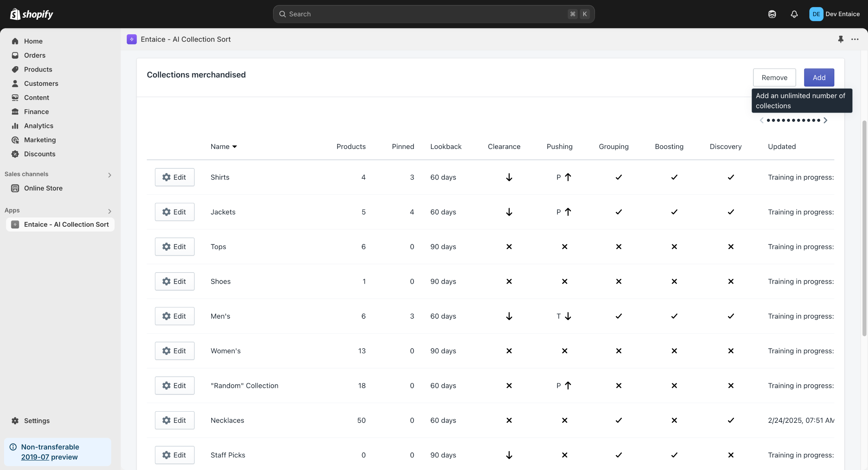Click the Discounts badge icon in sidebar

click(15, 154)
